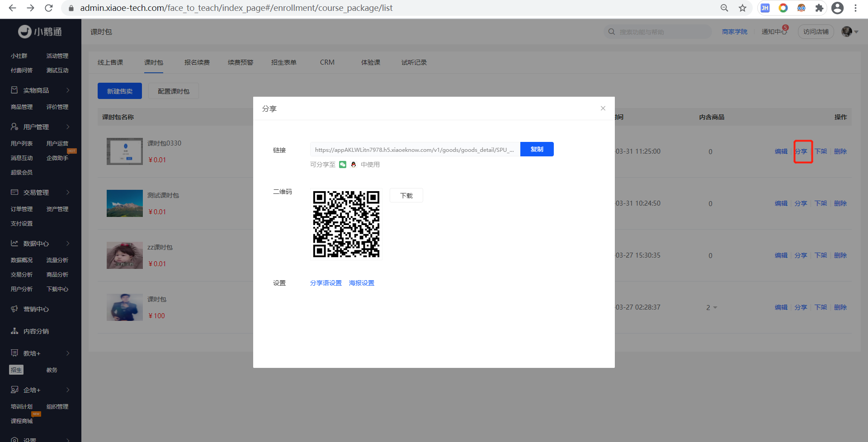This screenshot has height=442, width=868.
Task: Switch to the 体验课 tab
Action: pyautogui.click(x=371, y=62)
